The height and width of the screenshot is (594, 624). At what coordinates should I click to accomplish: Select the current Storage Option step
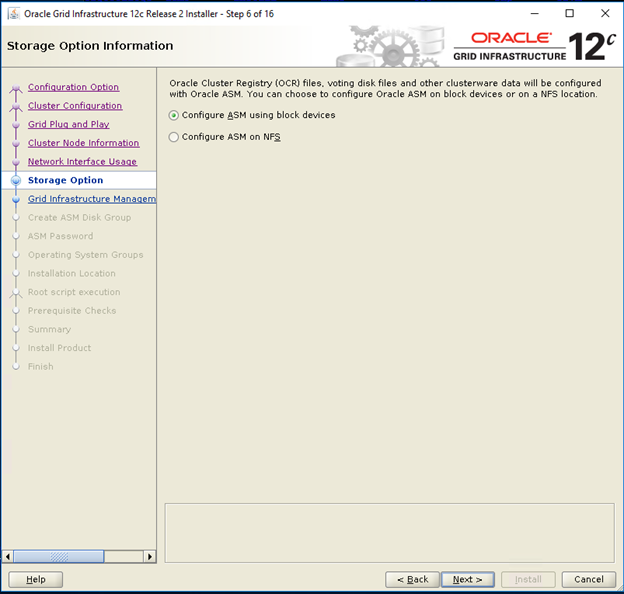click(x=66, y=180)
